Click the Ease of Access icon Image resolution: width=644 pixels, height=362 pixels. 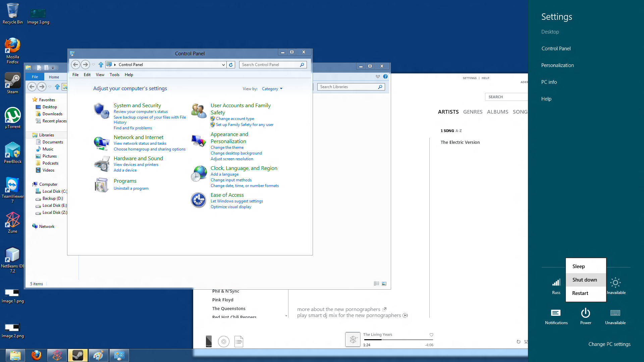pos(199,200)
